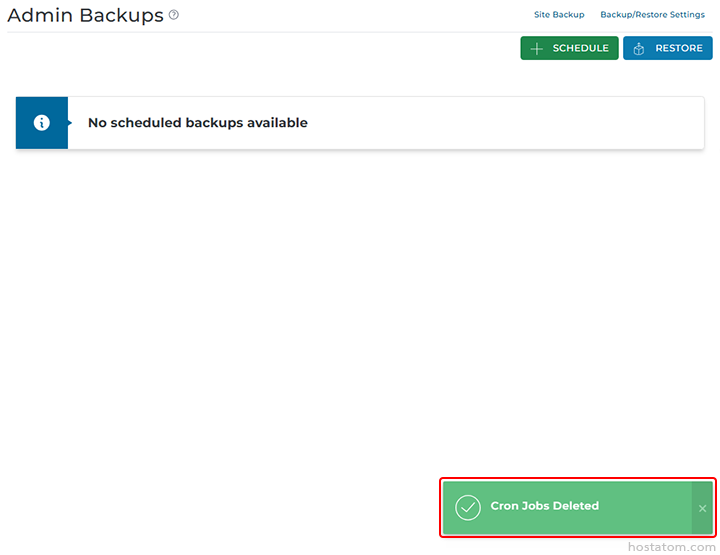Click the info icon in the blue notice

pos(42,123)
